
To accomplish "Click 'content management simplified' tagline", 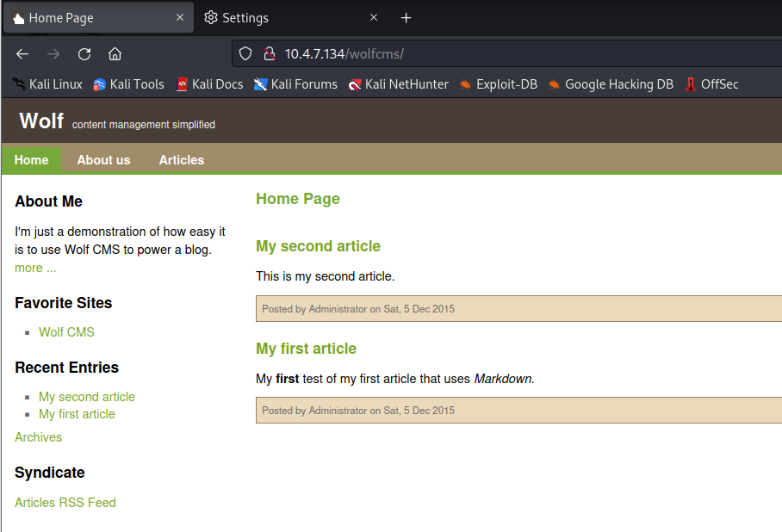I will pos(144,125).
